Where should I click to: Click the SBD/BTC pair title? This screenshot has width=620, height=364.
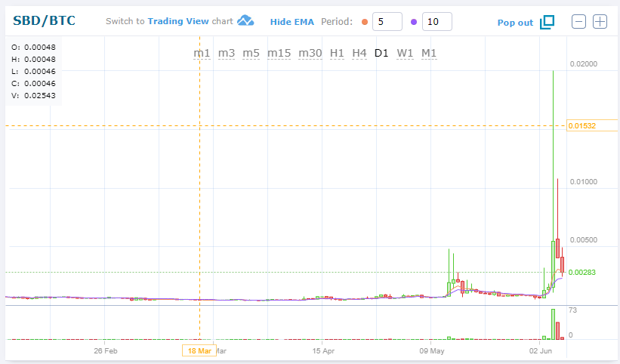44,20
